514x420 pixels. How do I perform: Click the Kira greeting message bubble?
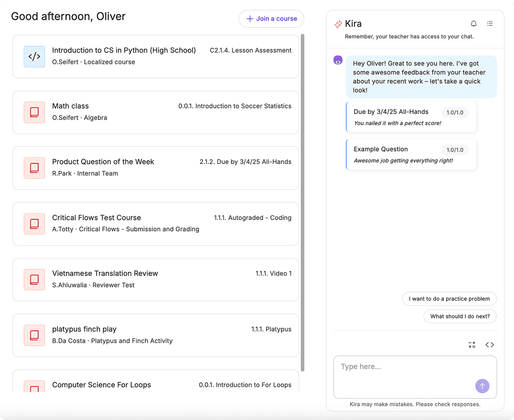pyautogui.click(x=421, y=77)
